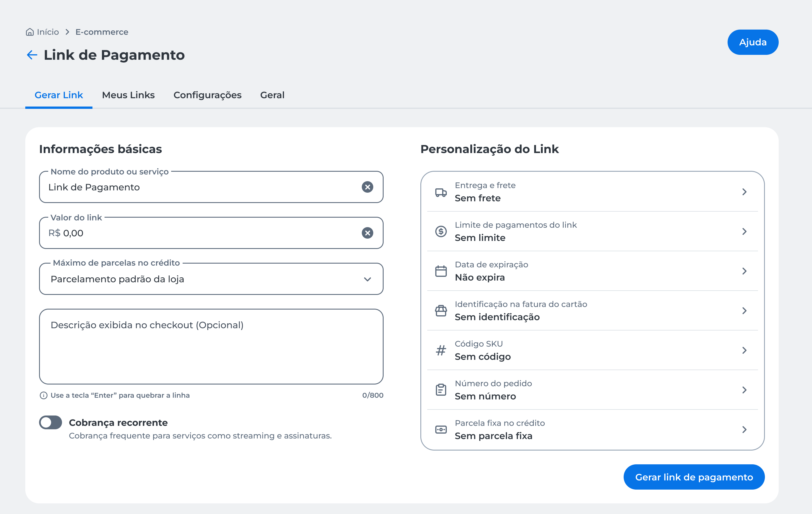The height and width of the screenshot is (514, 812).
Task: Expand Entrega e frete via its chevron
Action: (744, 192)
